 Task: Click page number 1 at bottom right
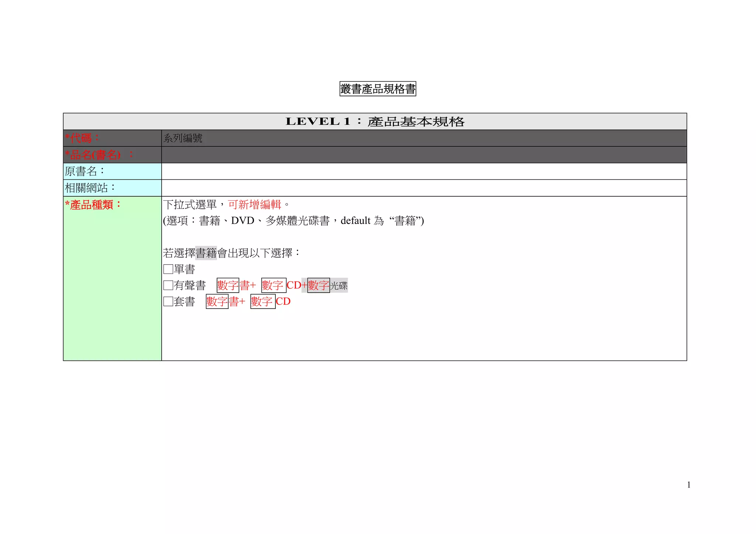coord(689,485)
